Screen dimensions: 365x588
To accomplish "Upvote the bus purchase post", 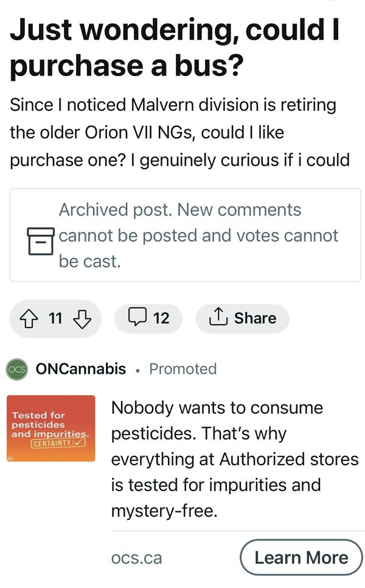I will point(30,318).
